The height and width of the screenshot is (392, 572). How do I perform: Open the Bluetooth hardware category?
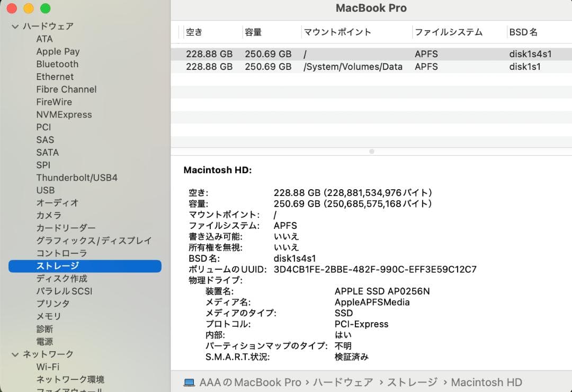coord(57,64)
